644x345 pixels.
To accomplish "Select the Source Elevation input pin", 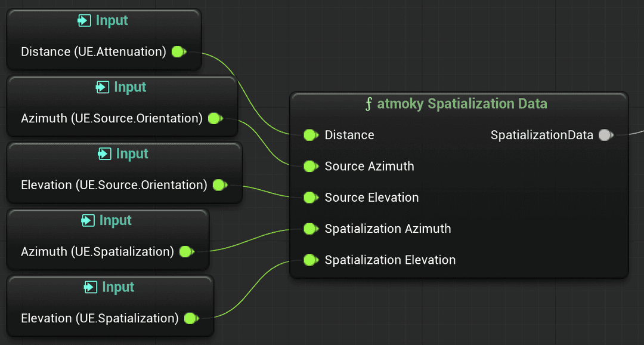I will click(x=311, y=198).
